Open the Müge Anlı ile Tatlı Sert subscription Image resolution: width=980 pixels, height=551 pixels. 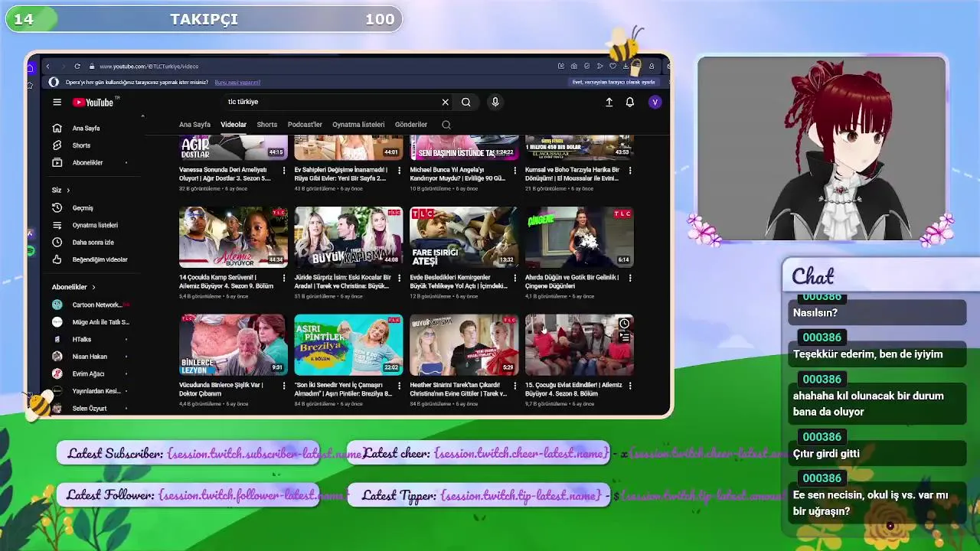tap(92, 322)
